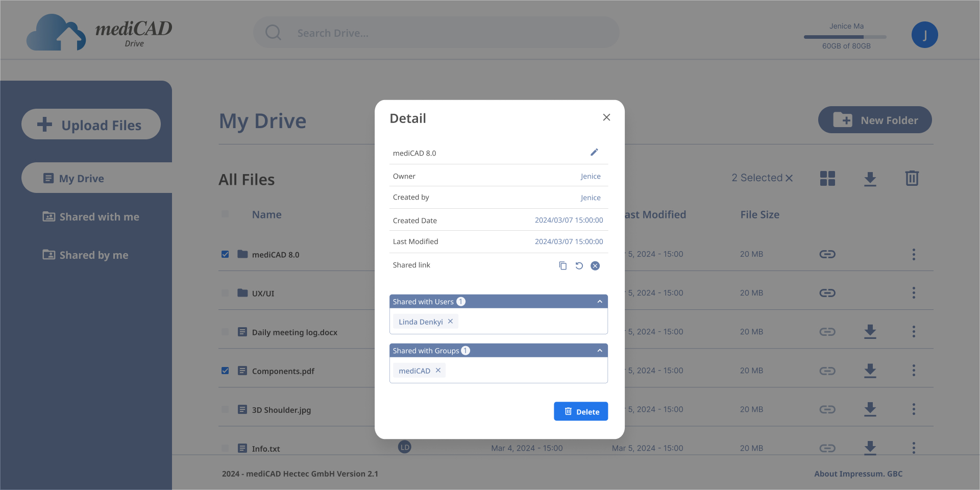980x490 pixels.
Task: Open My Drive in sidebar
Action: pos(96,178)
